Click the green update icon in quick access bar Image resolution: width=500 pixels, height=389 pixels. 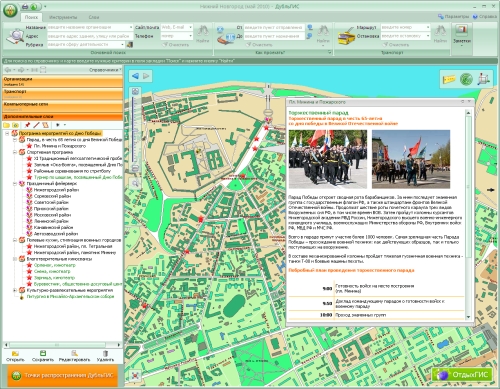(x=34, y=6)
